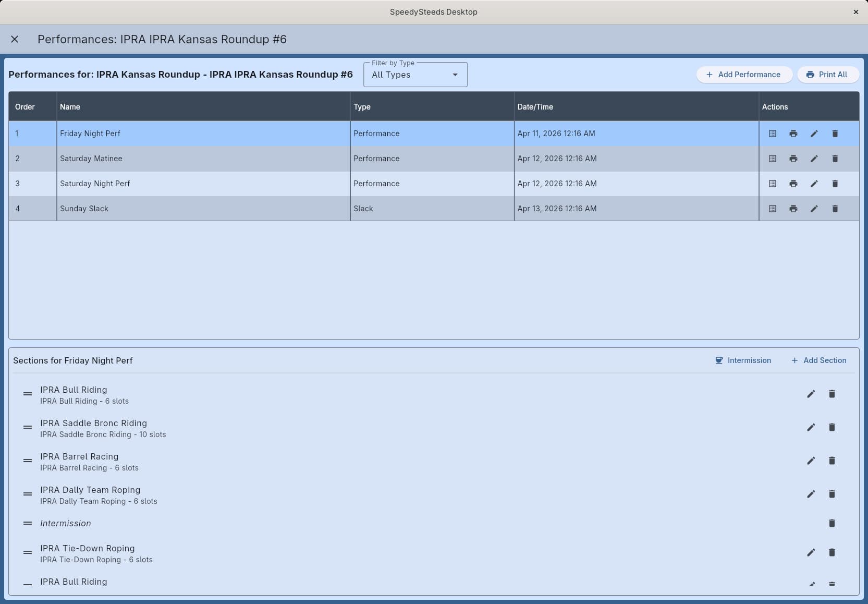The height and width of the screenshot is (604, 868).
Task: Close the SpeedySteeds Desktop window
Action: [x=855, y=12]
